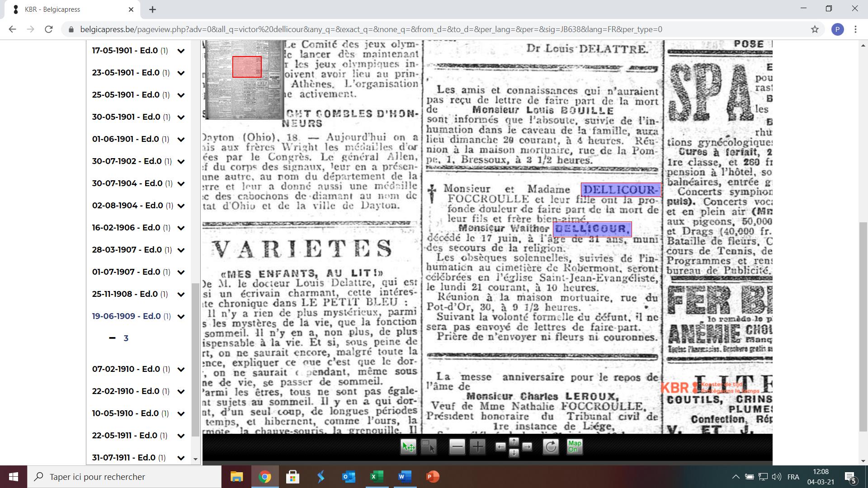Expand the 07-02-1910 edition chevron

[x=181, y=369]
